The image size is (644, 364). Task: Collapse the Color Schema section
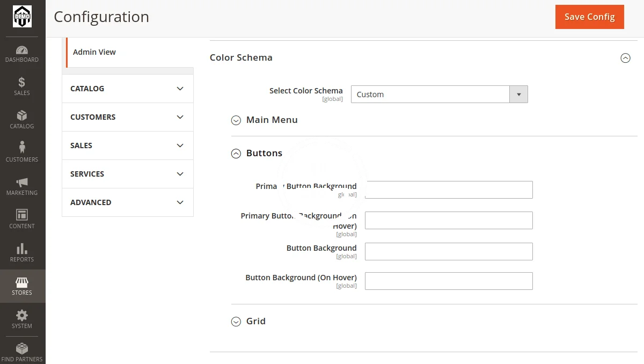click(x=625, y=58)
